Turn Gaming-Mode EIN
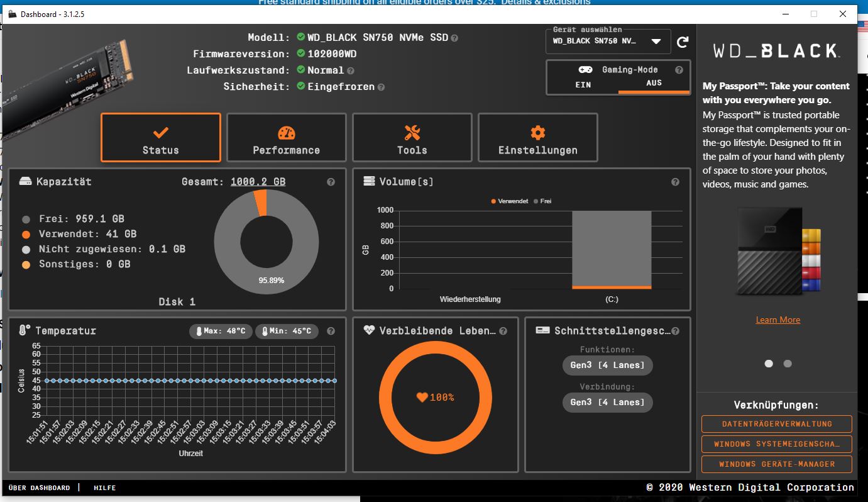868x502 pixels. pos(583,84)
